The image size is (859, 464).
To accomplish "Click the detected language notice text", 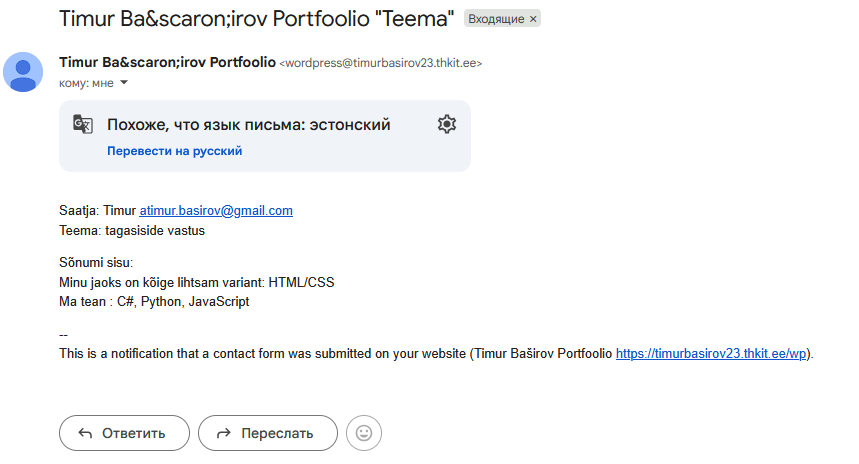I will pos(248,125).
